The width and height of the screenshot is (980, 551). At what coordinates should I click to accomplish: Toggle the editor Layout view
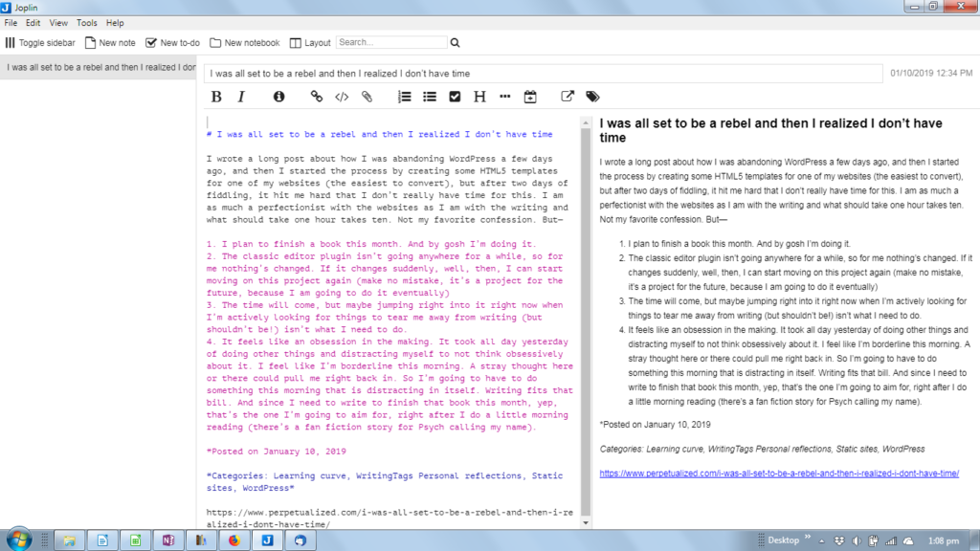(310, 43)
